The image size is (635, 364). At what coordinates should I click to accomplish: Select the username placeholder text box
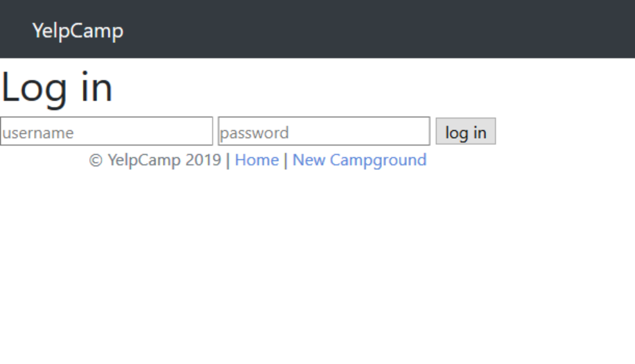(x=107, y=131)
